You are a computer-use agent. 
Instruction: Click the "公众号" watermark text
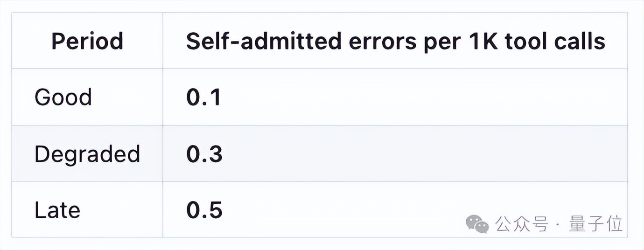pos(521,224)
